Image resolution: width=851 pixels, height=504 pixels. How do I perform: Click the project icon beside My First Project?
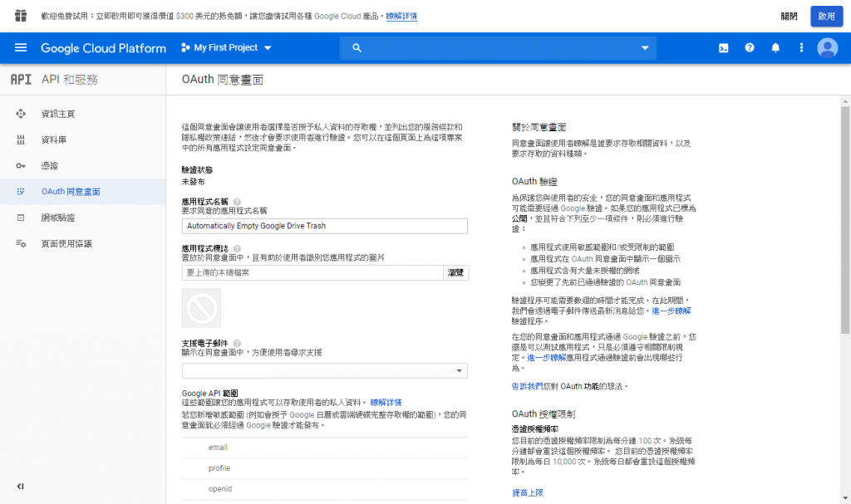pyautogui.click(x=185, y=47)
